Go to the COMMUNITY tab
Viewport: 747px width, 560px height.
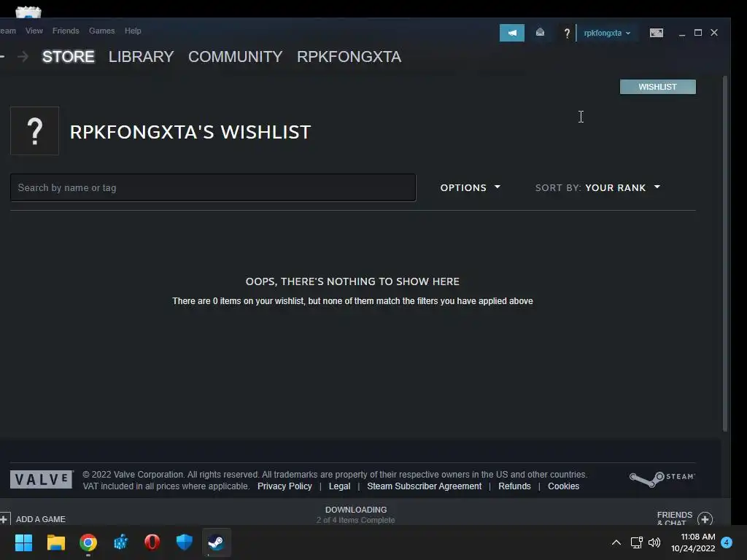pyautogui.click(x=236, y=57)
